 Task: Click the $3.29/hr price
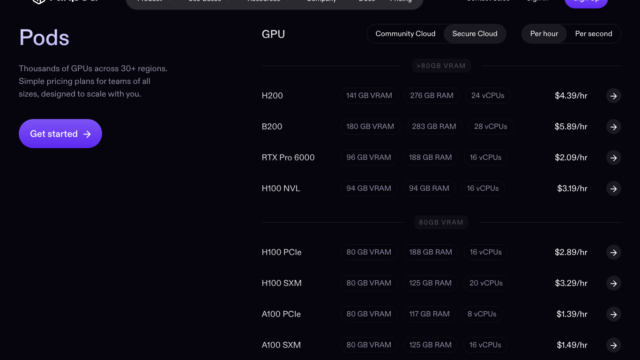[x=571, y=283]
